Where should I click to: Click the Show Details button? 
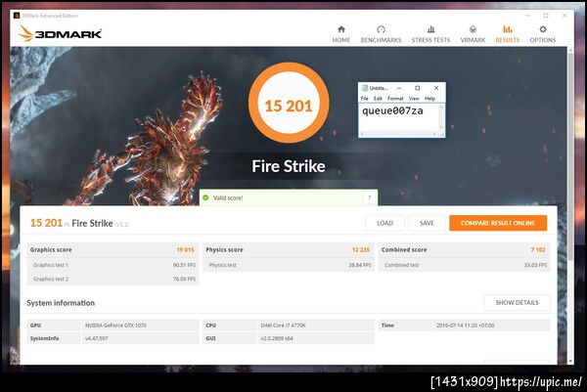click(x=517, y=302)
